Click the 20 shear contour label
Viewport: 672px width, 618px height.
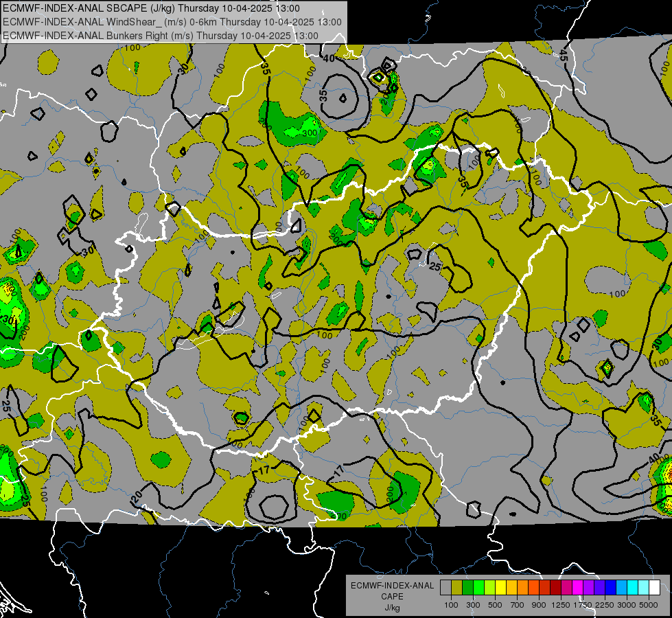click(137, 496)
